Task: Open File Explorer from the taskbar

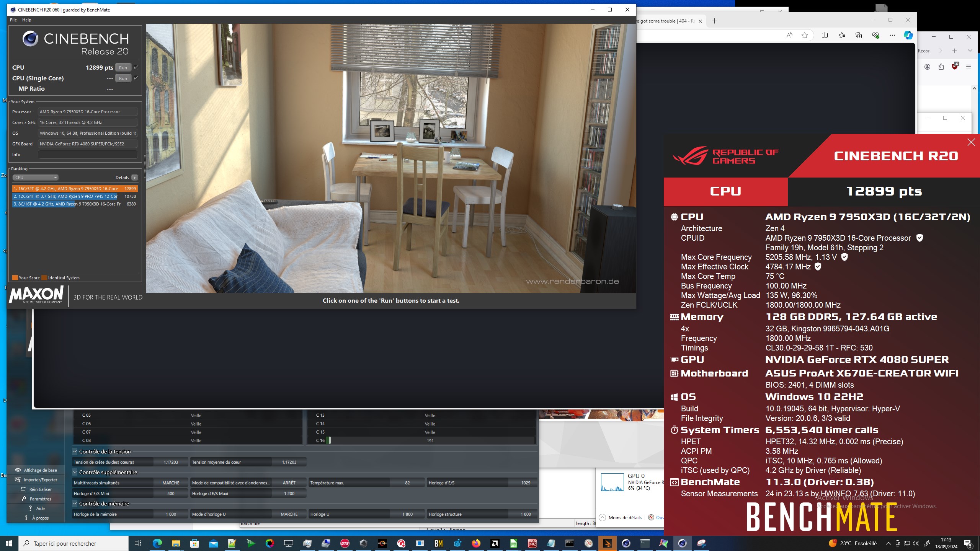Action: point(176,543)
